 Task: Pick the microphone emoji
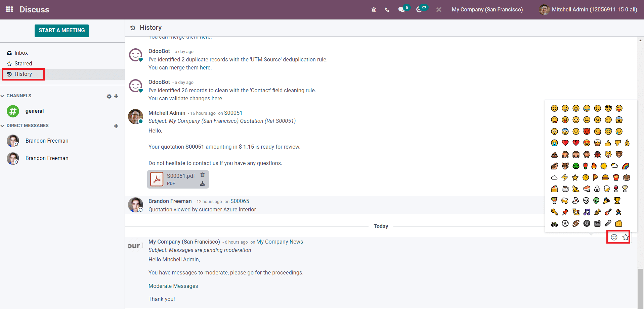click(608, 223)
